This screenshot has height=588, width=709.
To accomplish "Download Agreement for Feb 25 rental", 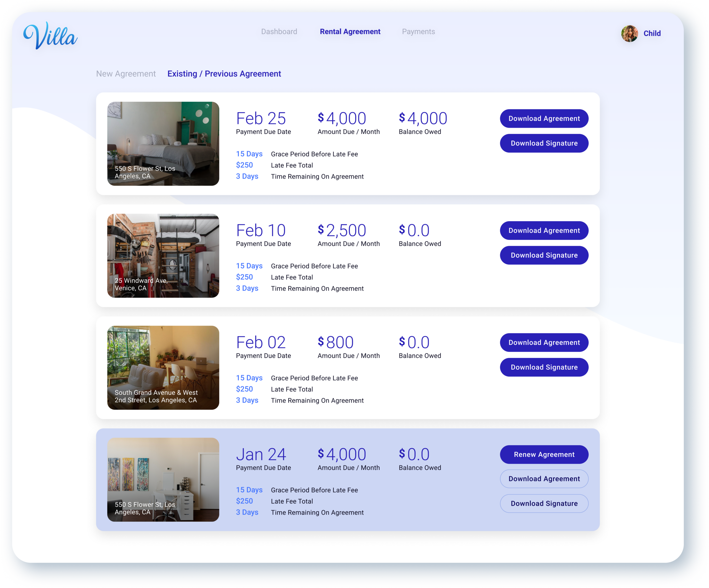I will [x=544, y=119].
